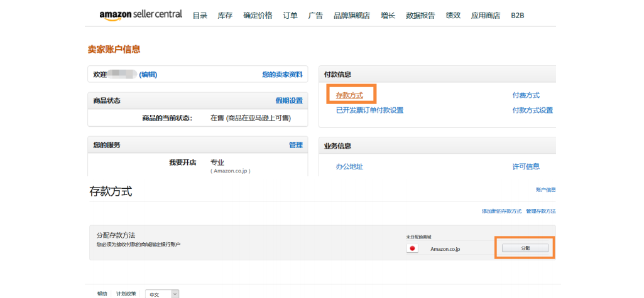Open the 订单 menu
This screenshot has width=644, height=298.
pos(290,16)
